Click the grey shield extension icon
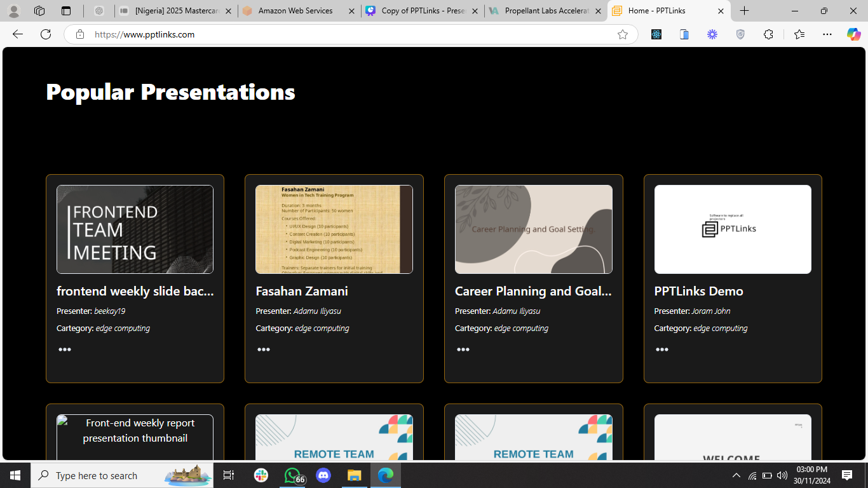Screen dimensions: 868x488 pos(740,34)
